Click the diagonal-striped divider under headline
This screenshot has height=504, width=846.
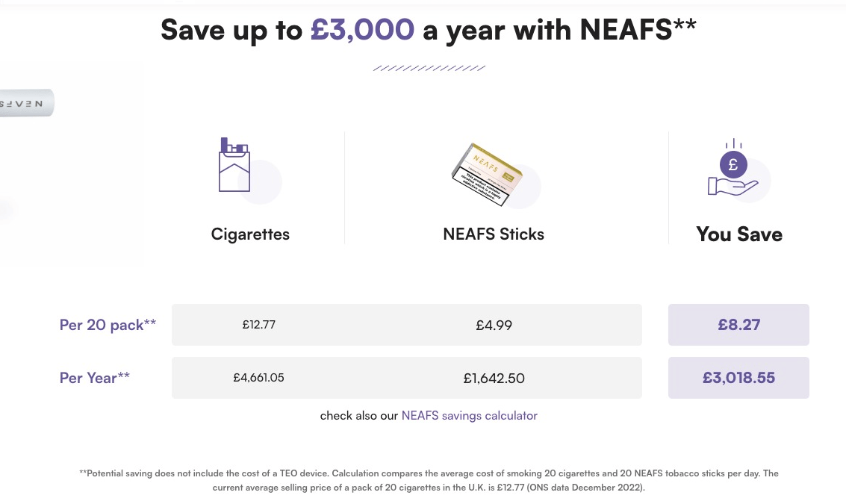click(x=429, y=68)
